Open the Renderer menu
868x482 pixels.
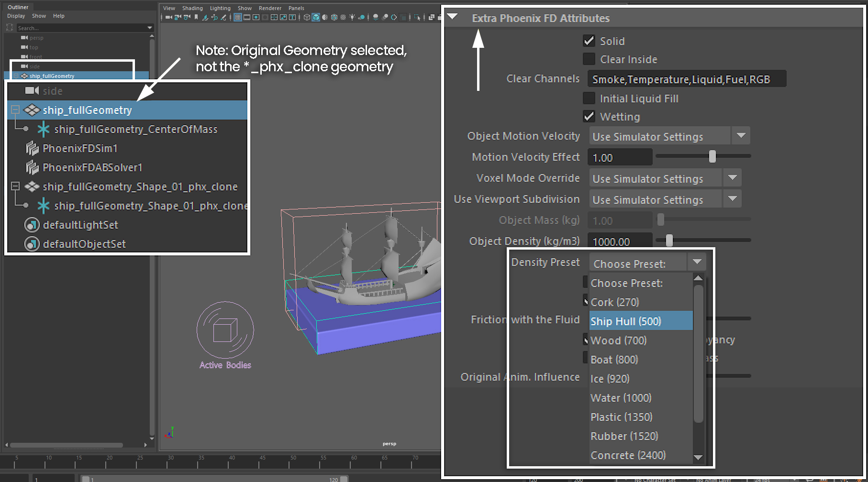coord(270,8)
